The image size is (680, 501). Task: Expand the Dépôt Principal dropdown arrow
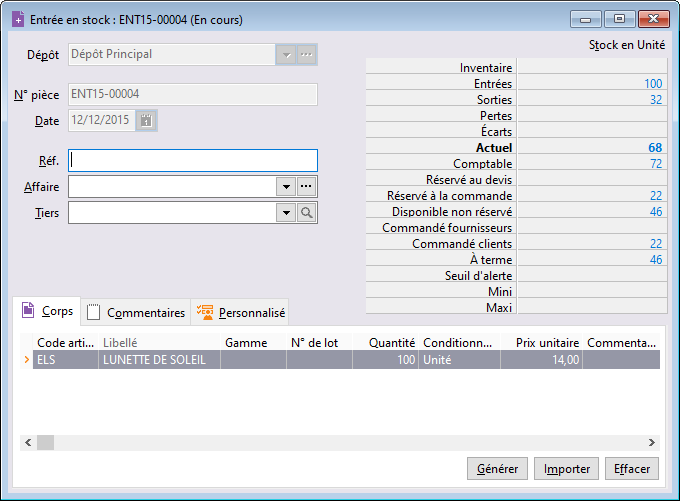tap(286, 55)
